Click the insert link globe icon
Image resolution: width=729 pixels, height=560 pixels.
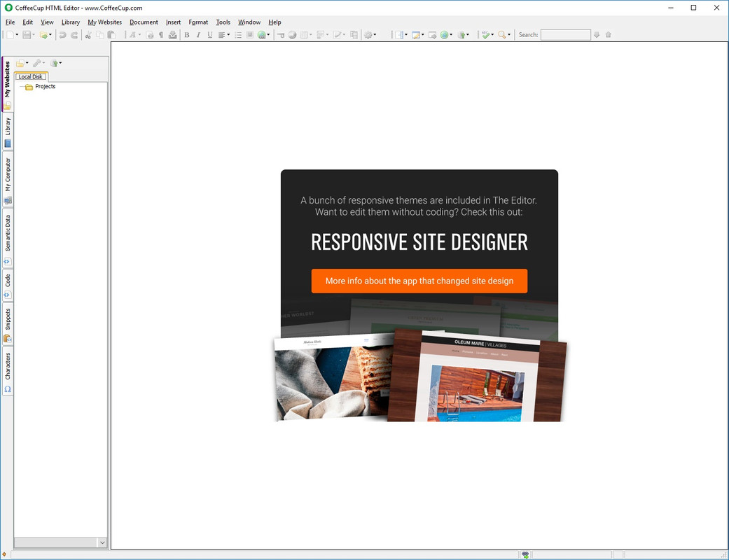[262, 35]
